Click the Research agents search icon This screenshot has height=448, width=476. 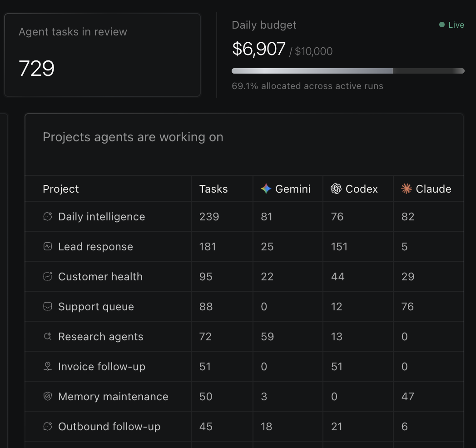(48, 336)
